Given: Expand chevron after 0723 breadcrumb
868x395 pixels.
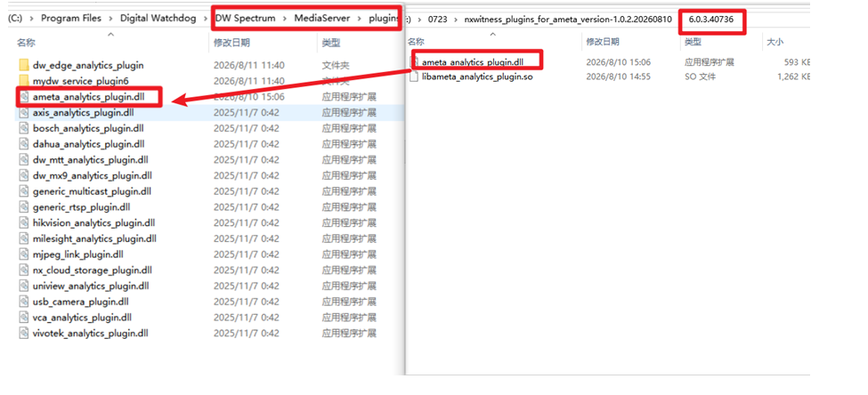Looking at the screenshot, I should point(456,20).
